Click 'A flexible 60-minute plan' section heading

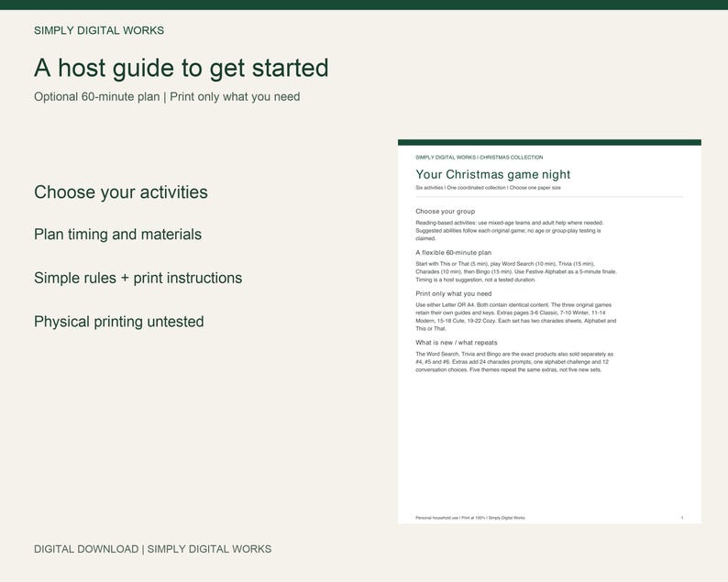[453, 252]
